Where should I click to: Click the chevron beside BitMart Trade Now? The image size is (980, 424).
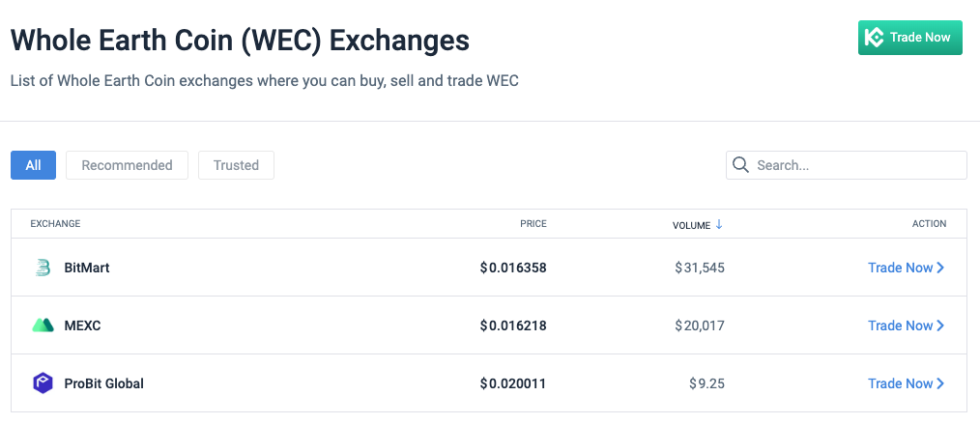(941, 268)
